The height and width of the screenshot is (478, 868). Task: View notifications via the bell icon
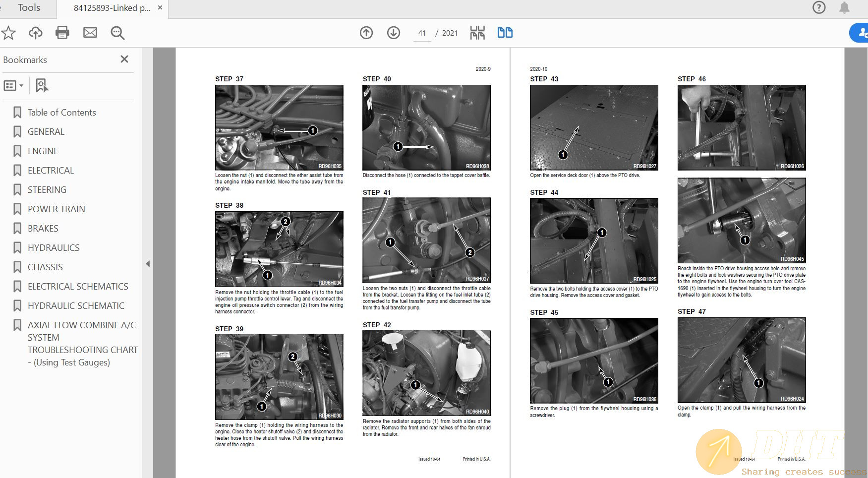[844, 8]
